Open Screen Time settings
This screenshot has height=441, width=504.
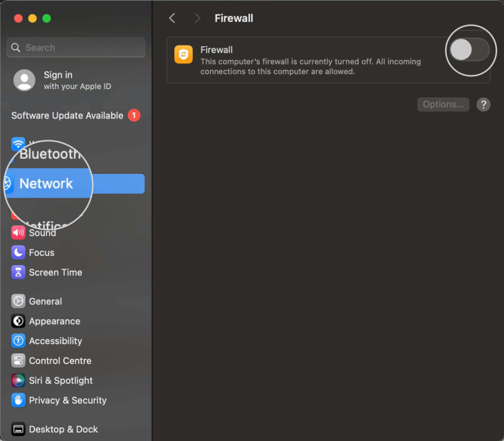click(56, 272)
